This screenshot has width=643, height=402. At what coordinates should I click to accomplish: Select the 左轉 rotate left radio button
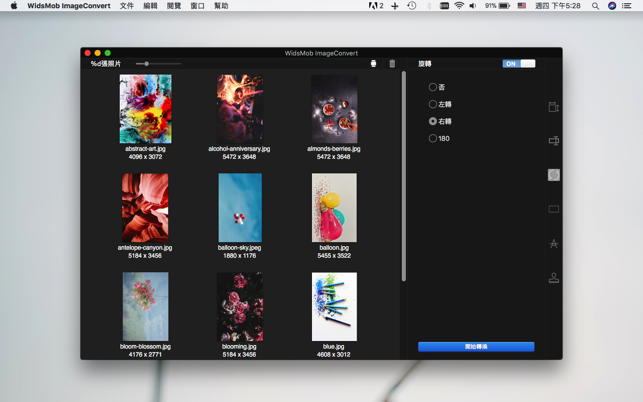(432, 104)
